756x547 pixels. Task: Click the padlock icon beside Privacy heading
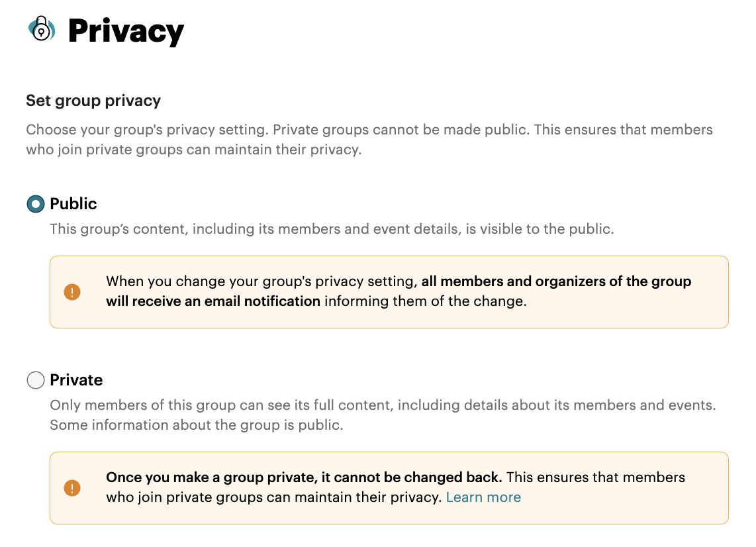click(42, 29)
